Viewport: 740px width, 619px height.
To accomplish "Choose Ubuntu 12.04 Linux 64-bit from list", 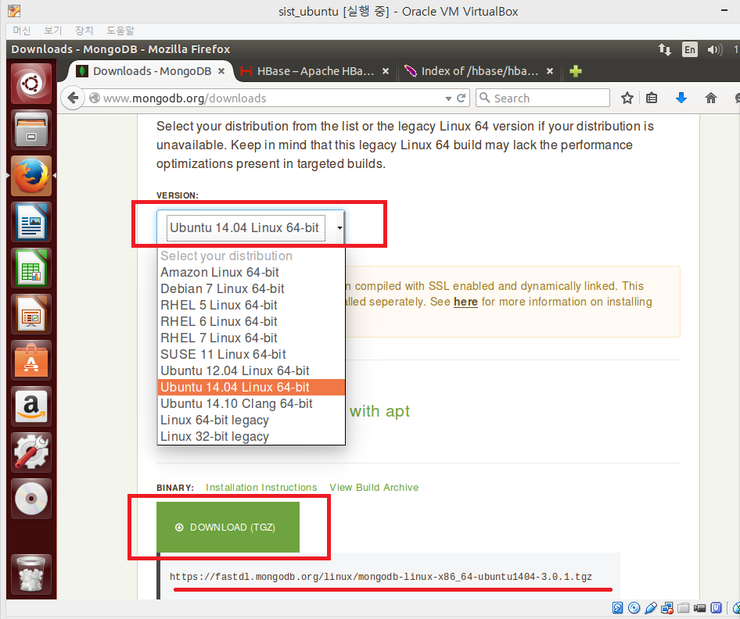I will tap(234, 371).
